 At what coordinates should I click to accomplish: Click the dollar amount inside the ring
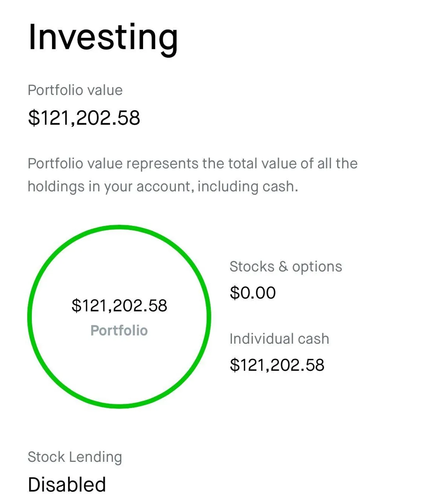click(x=119, y=306)
